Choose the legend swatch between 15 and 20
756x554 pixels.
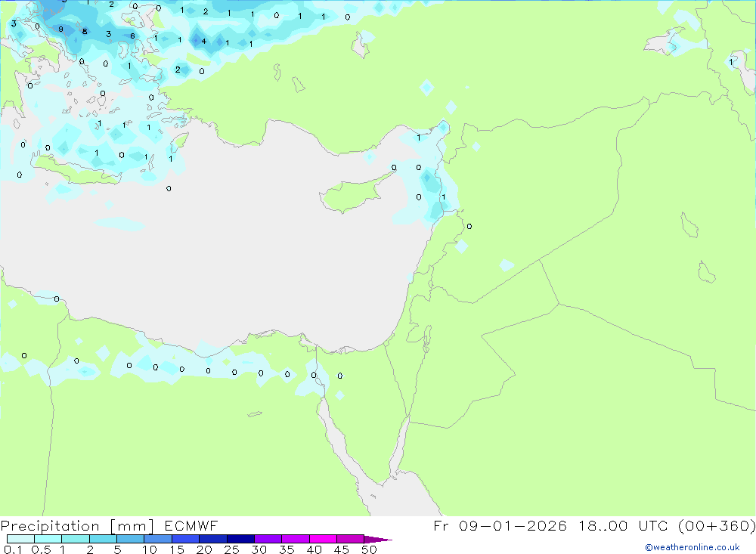pos(186,539)
